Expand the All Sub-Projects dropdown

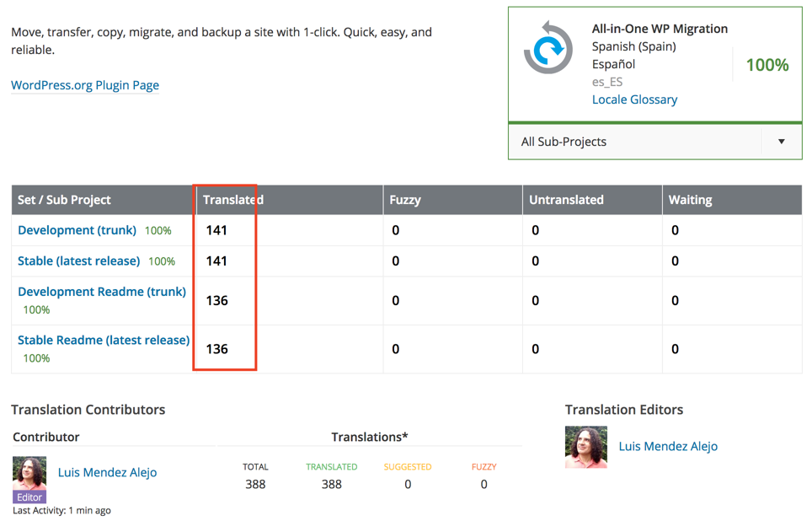coord(655,142)
